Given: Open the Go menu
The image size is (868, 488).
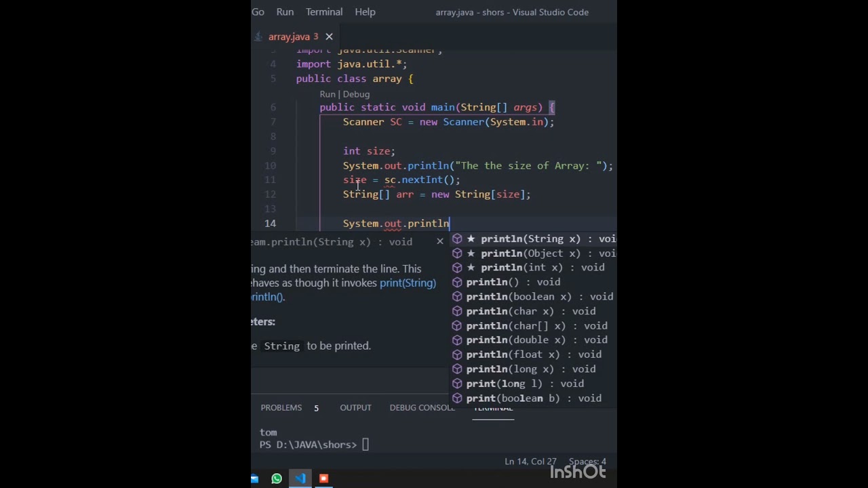Looking at the screenshot, I should pos(258,12).
